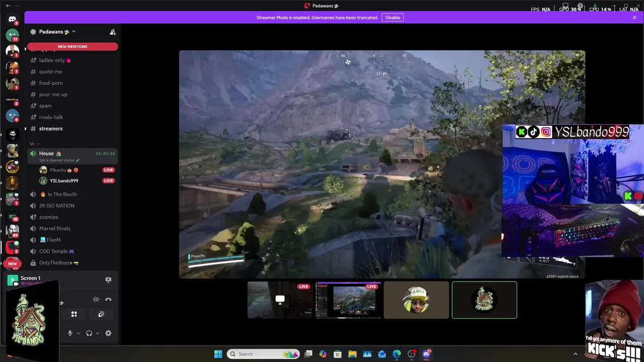The height and width of the screenshot is (362, 644).
Task: Open the pour-me-up channel
Action: click(x=72, y=95)
